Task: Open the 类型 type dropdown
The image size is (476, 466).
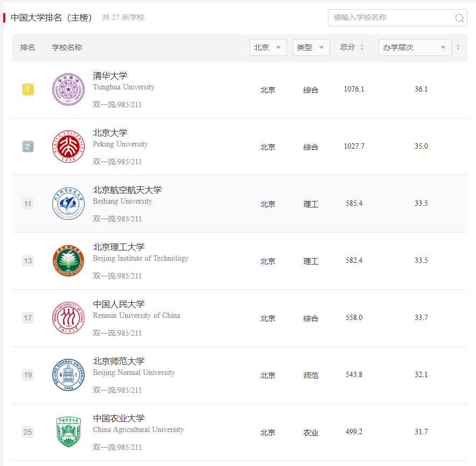Action: [311, 47]
